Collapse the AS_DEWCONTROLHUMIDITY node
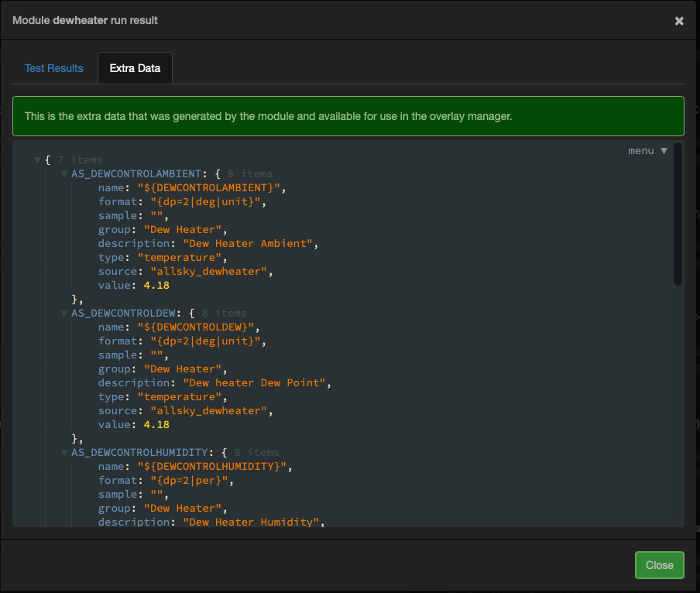Viewport: 700px width, 593px height. coord(64,453)
